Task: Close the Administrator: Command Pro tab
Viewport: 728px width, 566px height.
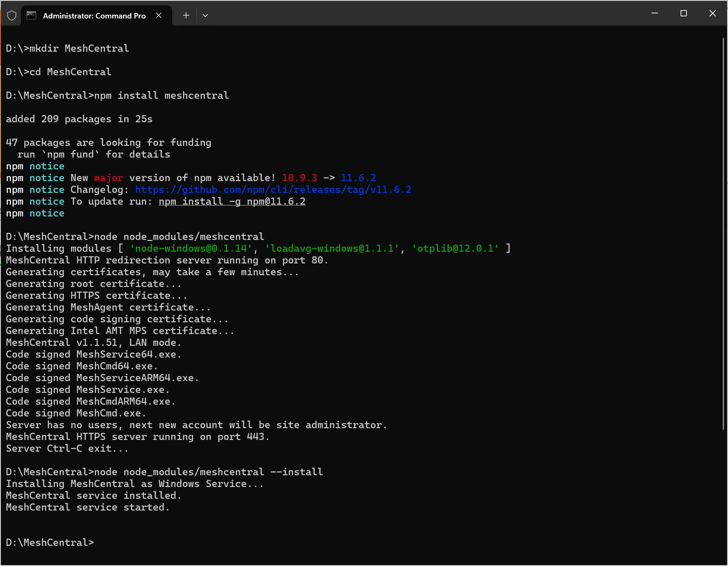Action: [x=159, y=16]
